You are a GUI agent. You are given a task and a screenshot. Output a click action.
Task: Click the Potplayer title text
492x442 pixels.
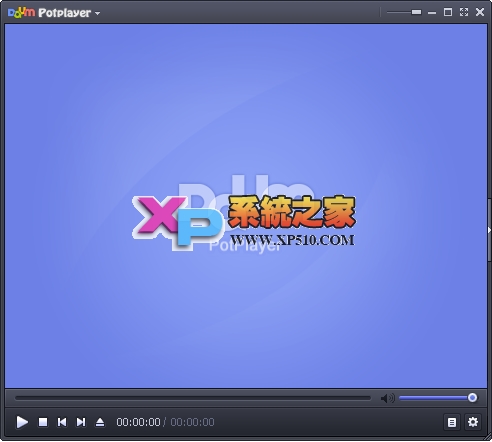pyautogui.click(x=64, y=13)
